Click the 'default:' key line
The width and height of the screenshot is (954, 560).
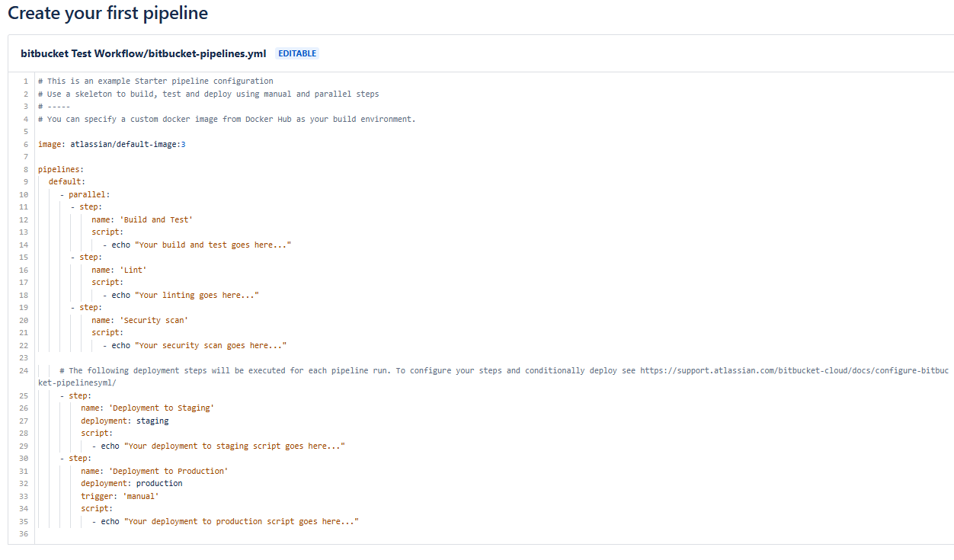pyautogui.click(x=67, y=182)
